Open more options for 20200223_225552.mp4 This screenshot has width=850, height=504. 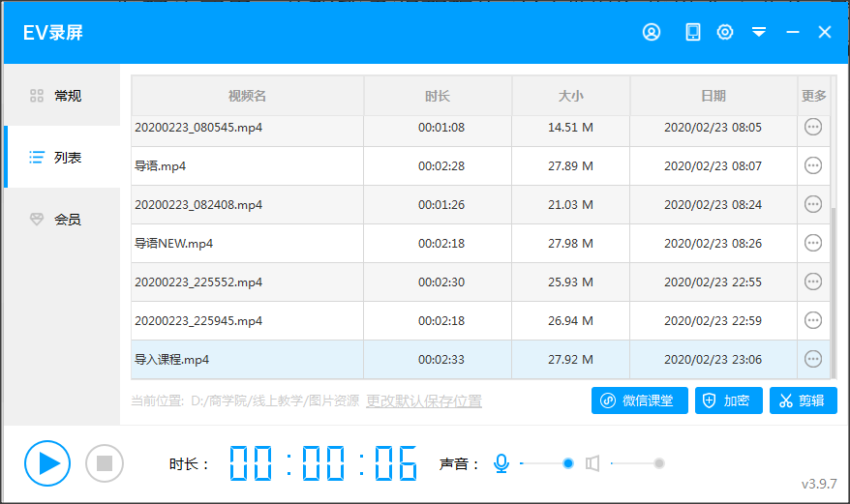tap(812, 282)
